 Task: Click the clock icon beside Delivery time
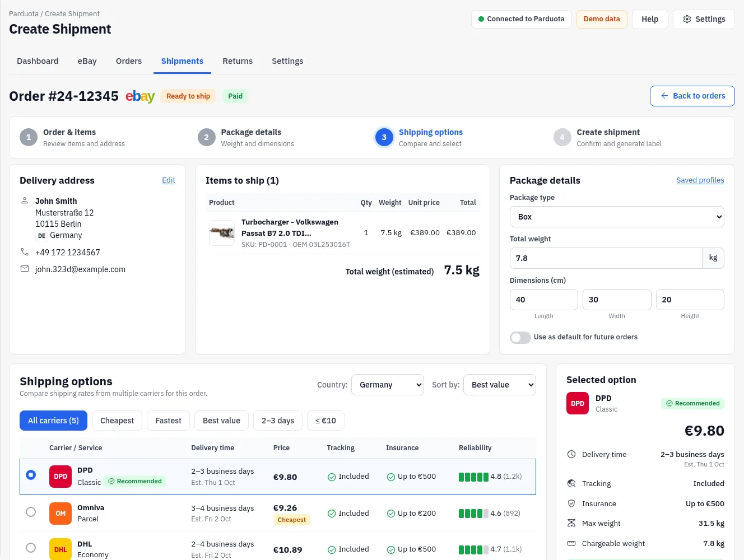click(x=571, y=454)
